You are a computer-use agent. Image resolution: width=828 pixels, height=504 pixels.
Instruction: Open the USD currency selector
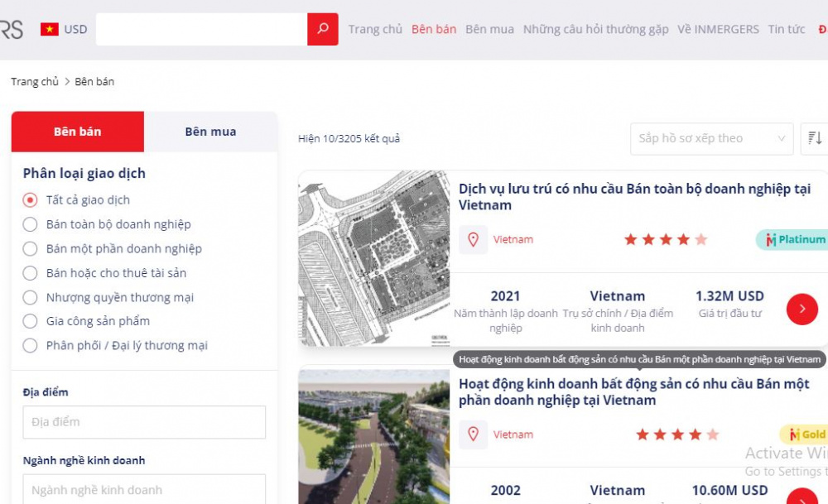tap(75, 30)
